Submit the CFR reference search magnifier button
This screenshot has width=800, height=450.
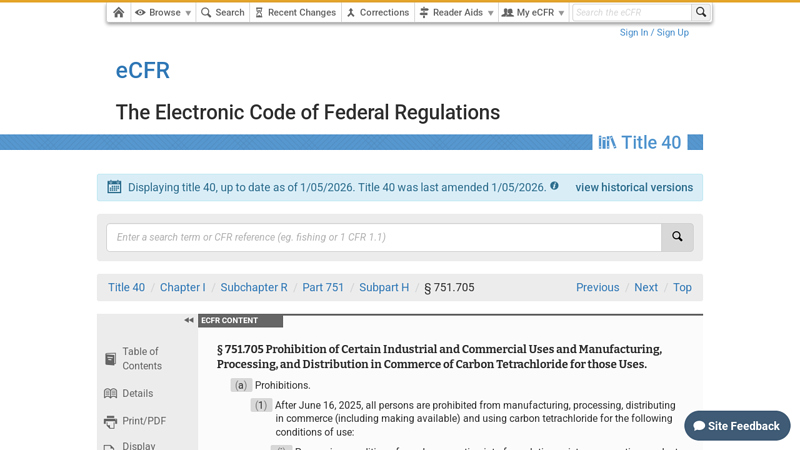pos(677,237)
